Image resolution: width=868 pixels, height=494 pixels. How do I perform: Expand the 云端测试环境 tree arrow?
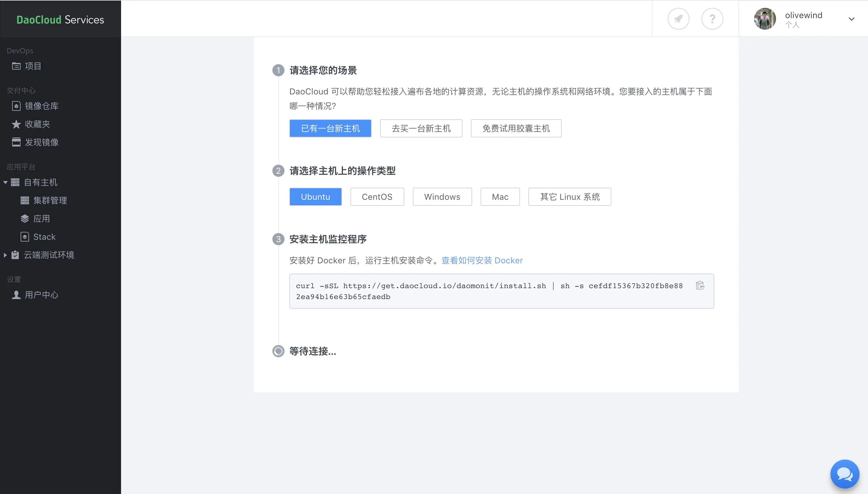[x=5, y=255]
